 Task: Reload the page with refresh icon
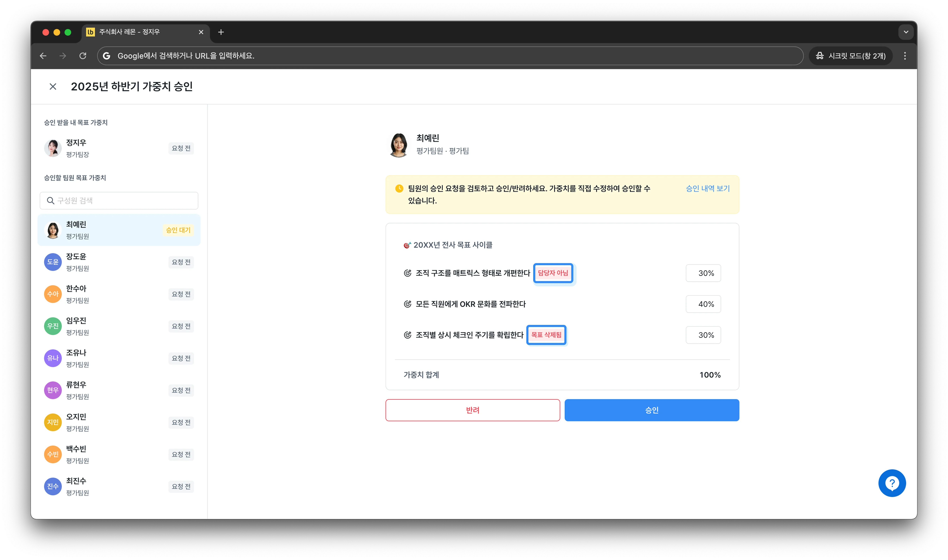(x=83, y=56)
